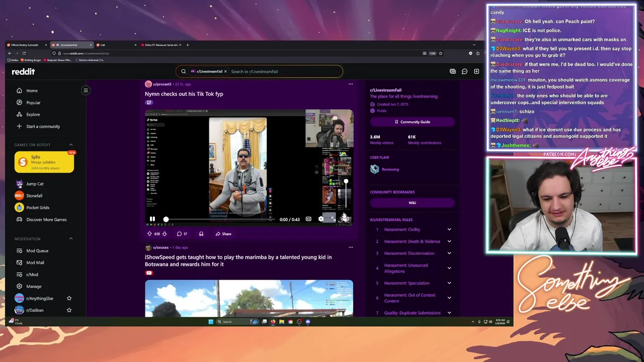644x362 pixels.
Task: Switch to the r/all browser tab
Action: (x=116, y=45)
